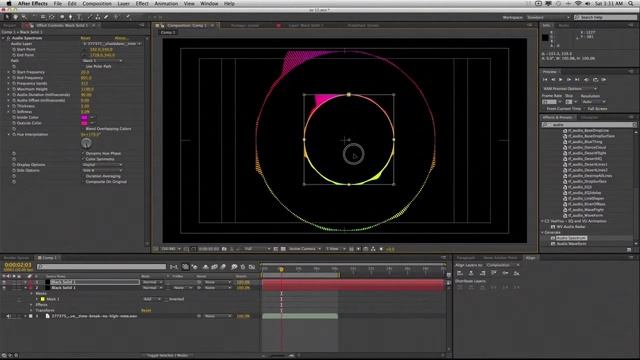Select the Zoom tool in toolbar
This screenshot has width=640, height=360.
click(x=24, y=17)
